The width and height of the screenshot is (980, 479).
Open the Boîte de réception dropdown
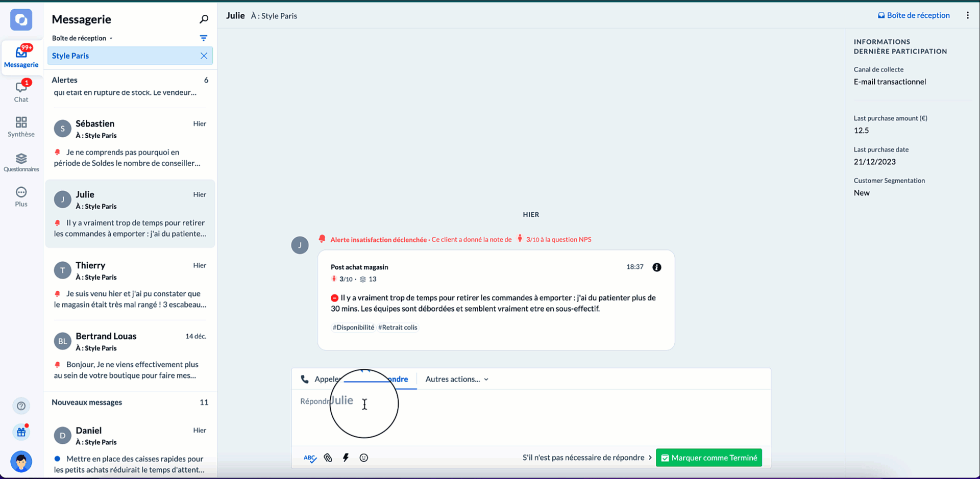[x=82, y=38]
